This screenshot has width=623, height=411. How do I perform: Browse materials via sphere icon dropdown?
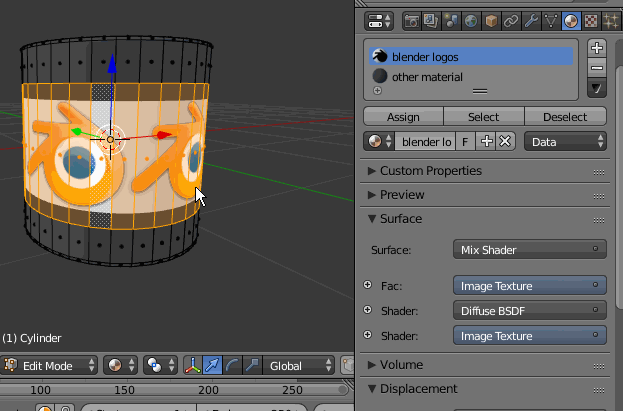coord(379,142)
